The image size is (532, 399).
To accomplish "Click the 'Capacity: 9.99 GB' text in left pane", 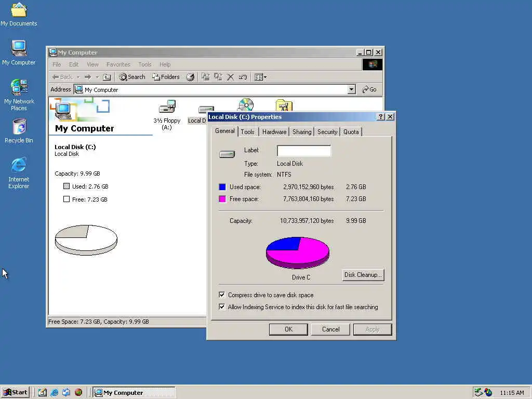I will pyautogui.click(x=77, y=174).
